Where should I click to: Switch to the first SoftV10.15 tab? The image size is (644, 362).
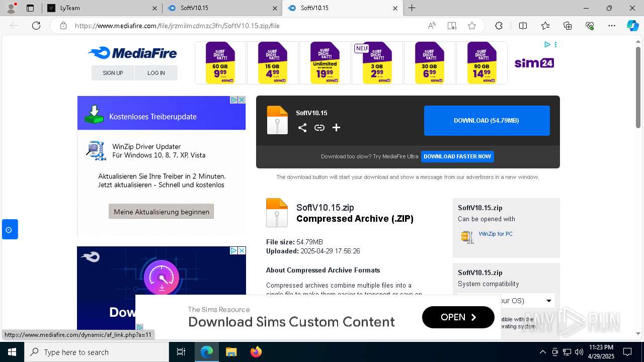222,8
